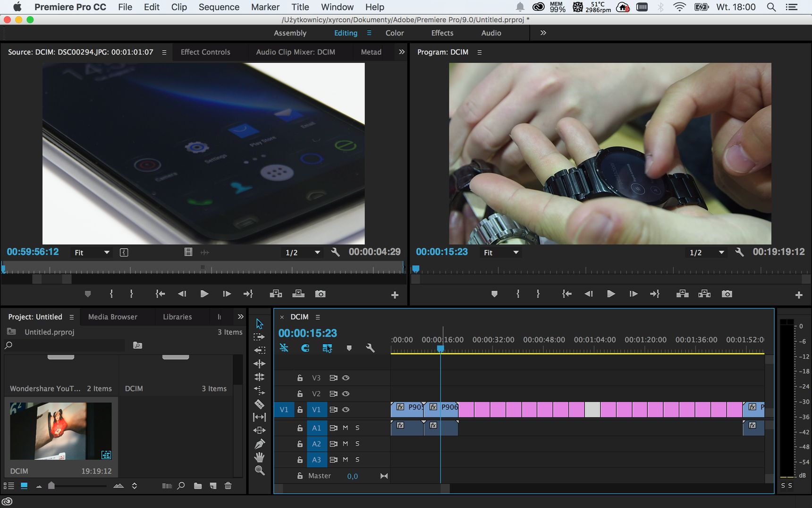
Task: Hide track V2 with eye icon
Action: (x=346, y=394)
